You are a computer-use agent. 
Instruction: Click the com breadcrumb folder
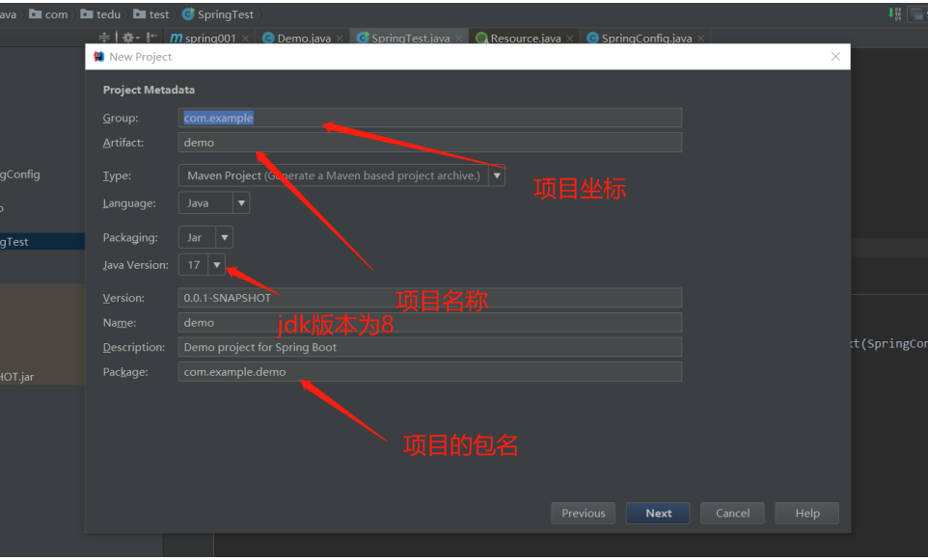tap(48, 14)
